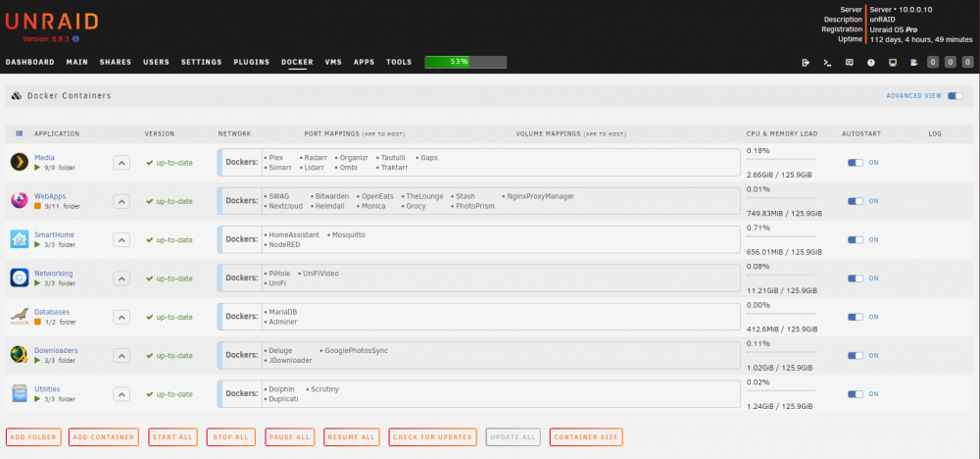The width and height of the screenshot is (980, 459).
Task: Click the WebApps Firefox icon
Action: tap(20, 201)
